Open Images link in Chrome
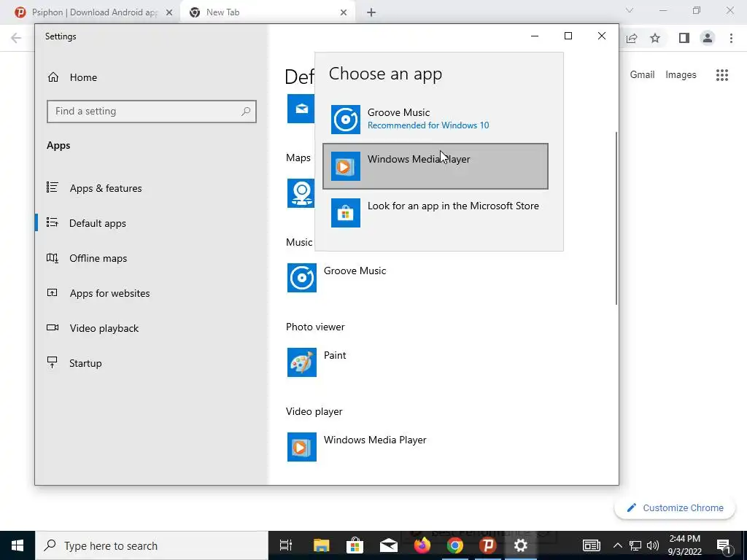Viewport: 747px width, 560px height. (x=681, y=75)
